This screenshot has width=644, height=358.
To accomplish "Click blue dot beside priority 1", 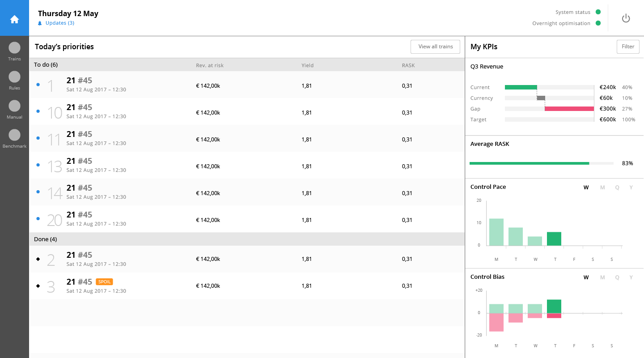I will coord(38,84).
